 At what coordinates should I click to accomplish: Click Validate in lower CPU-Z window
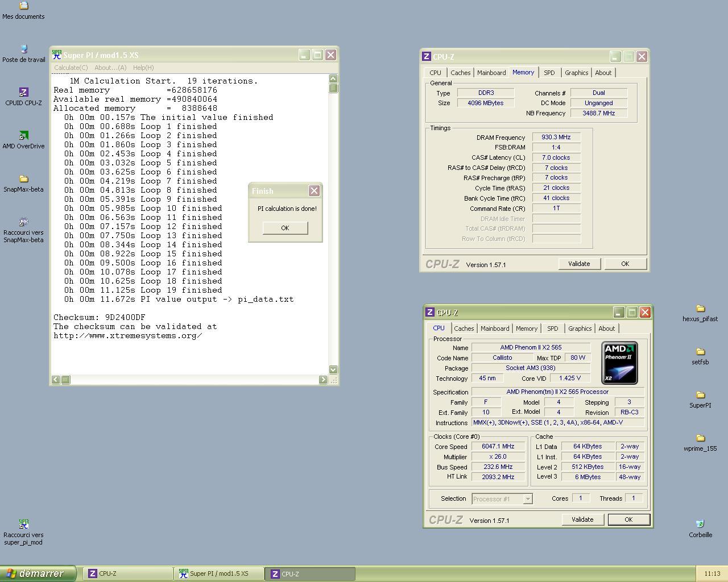point(582,519)
